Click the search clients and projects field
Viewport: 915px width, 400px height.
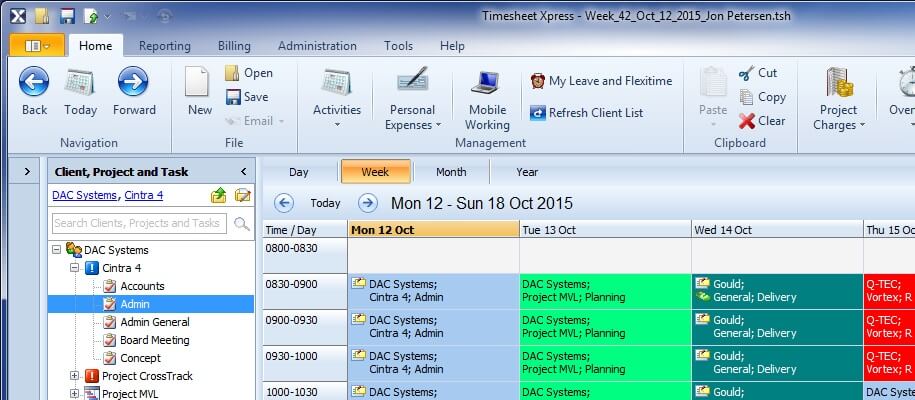coord(139,223)
